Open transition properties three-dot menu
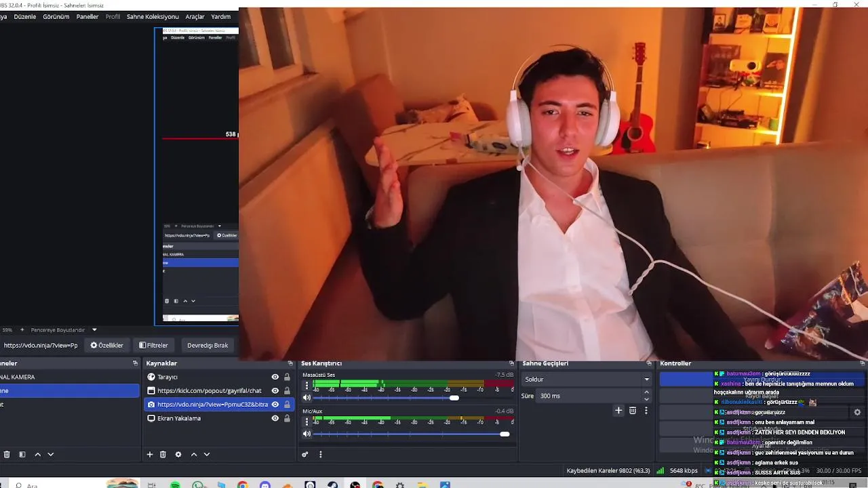 click(x=646, y=410)
